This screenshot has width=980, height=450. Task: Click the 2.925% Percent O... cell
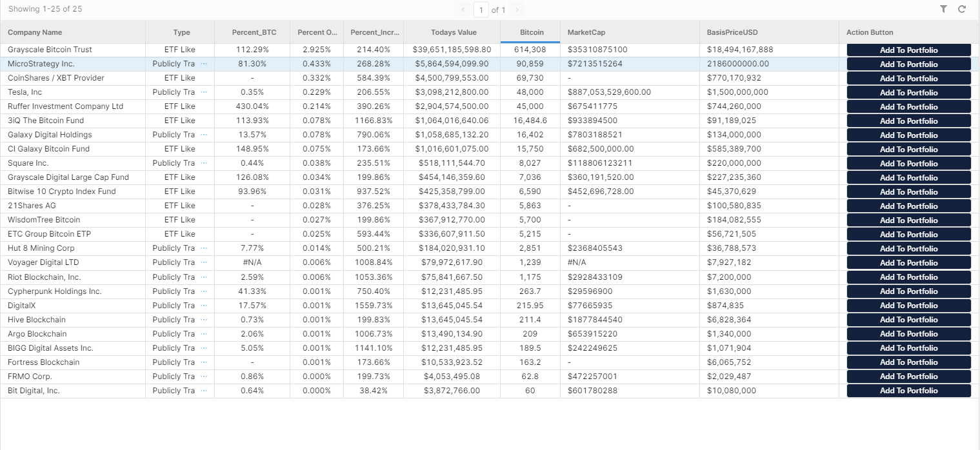click(x=317, y=50)
